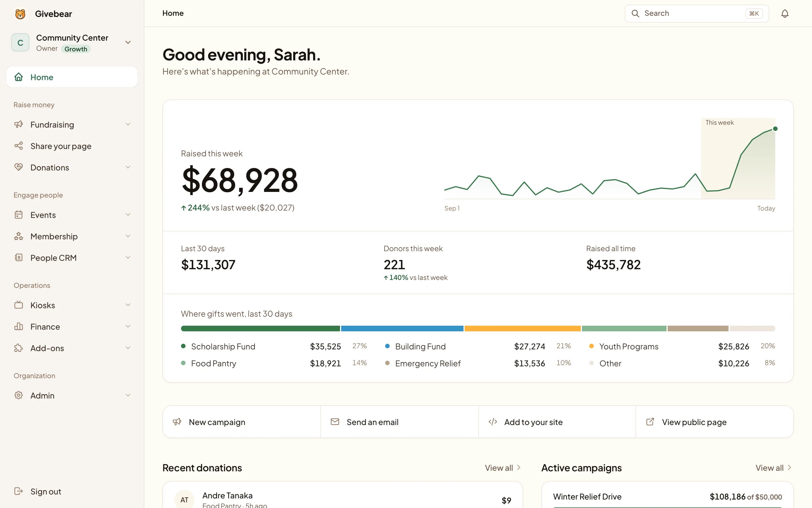The width and height of the screenshot is (812, 508).
Task: Click the Share your page icon
Action: click(x=18, y=146)
